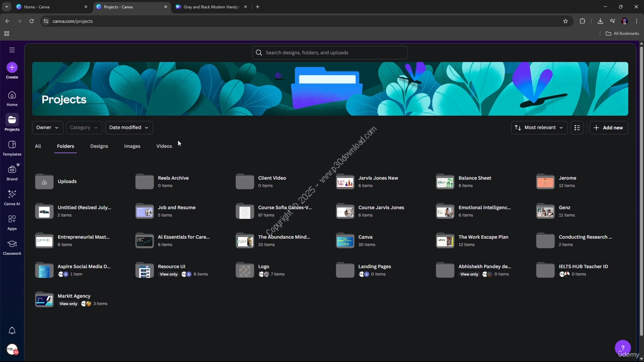Image resolution: width=644 pixels, height=362 pixels.
Task: Open the Job and Resume folder
Action: tap(166, 211)
